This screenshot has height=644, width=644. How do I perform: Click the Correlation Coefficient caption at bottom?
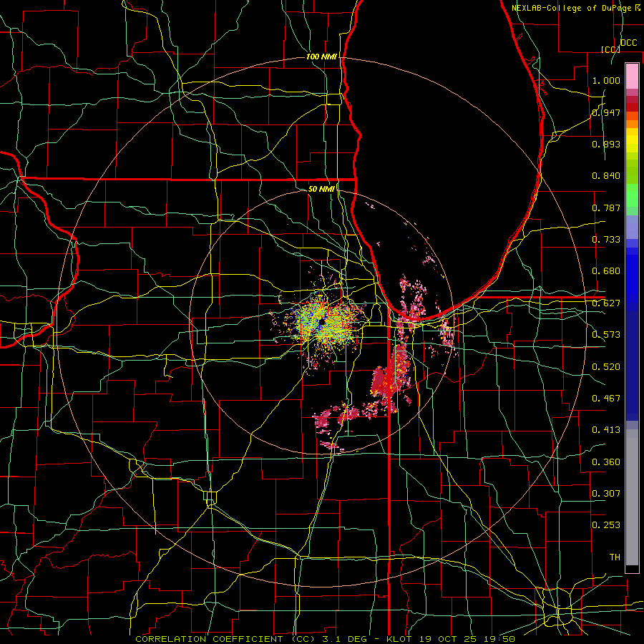pos(325,639)
